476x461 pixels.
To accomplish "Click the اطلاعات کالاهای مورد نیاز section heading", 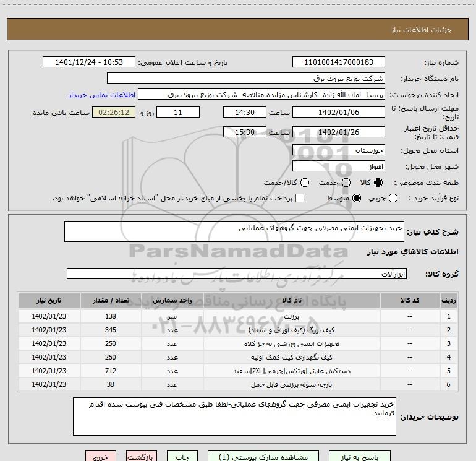I will coord(413,252).
